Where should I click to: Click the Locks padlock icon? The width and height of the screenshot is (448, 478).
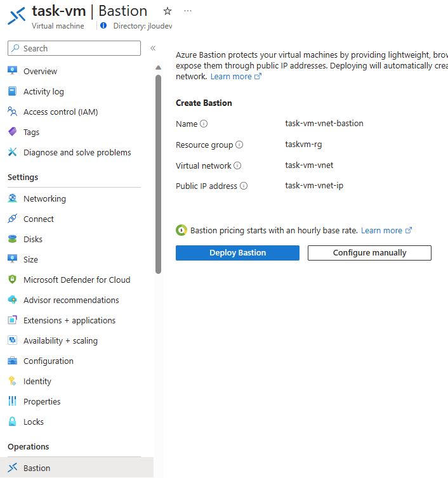pos(12,422)
